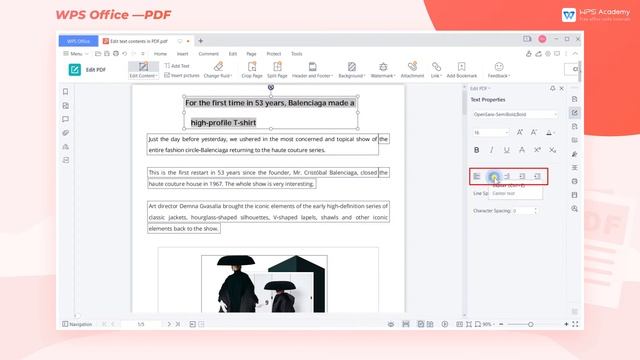
Task: Open the Tools tab
Action: point(297,54)
